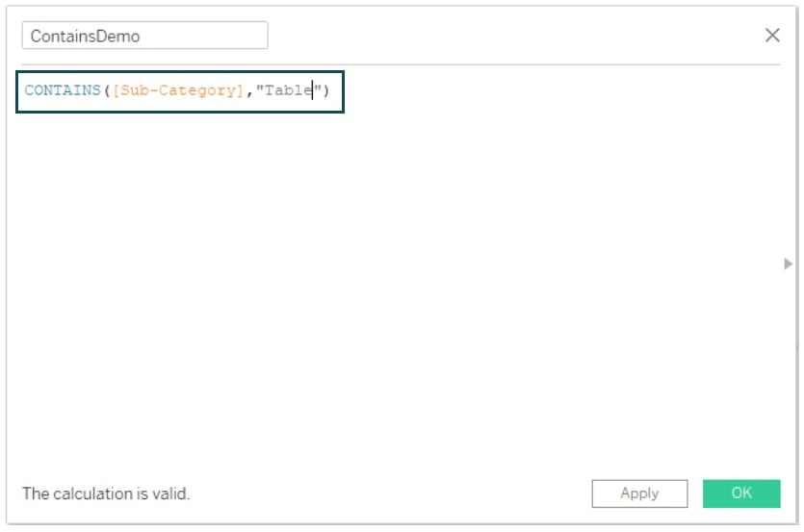Click the Apply button

(x=639, y=494)
